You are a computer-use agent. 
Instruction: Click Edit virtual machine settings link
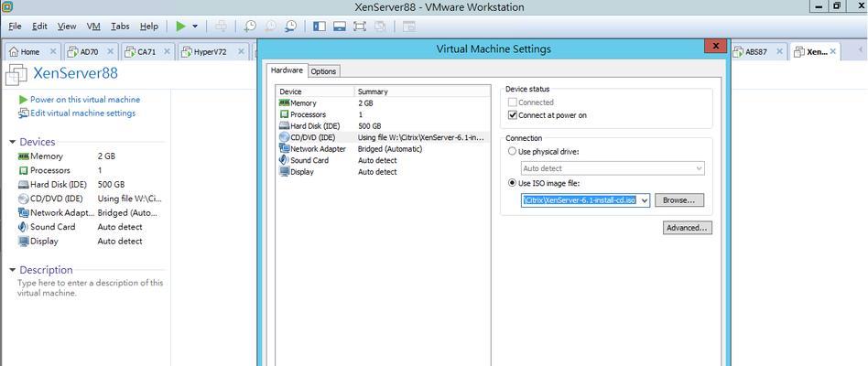[82, 113]
